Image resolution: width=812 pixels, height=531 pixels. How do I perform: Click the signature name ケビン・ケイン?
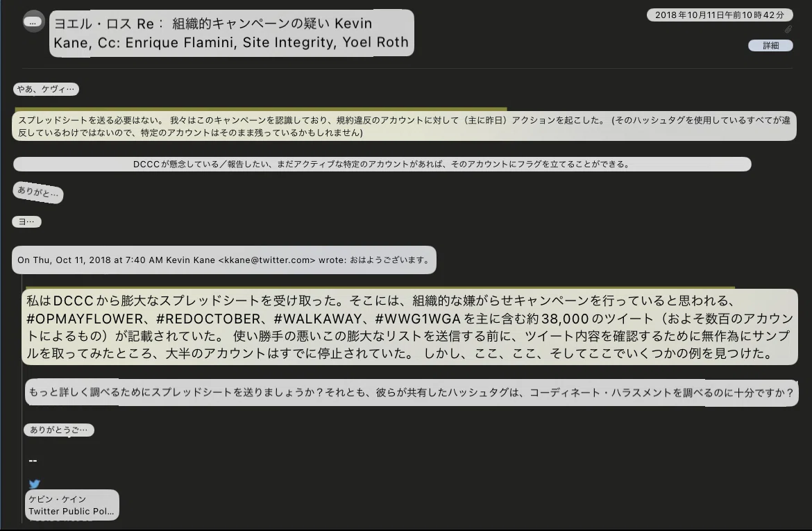[58, 499]
